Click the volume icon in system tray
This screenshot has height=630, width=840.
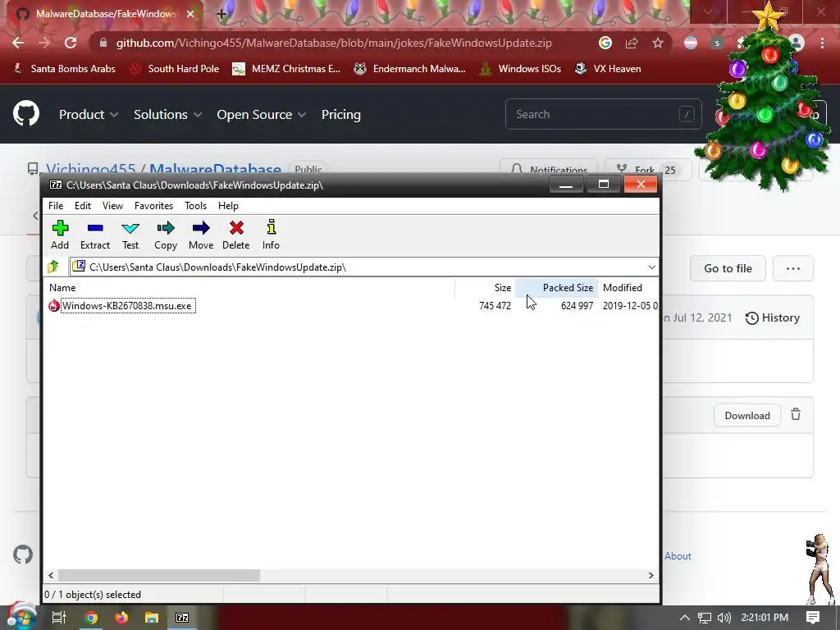click(724, 618)
